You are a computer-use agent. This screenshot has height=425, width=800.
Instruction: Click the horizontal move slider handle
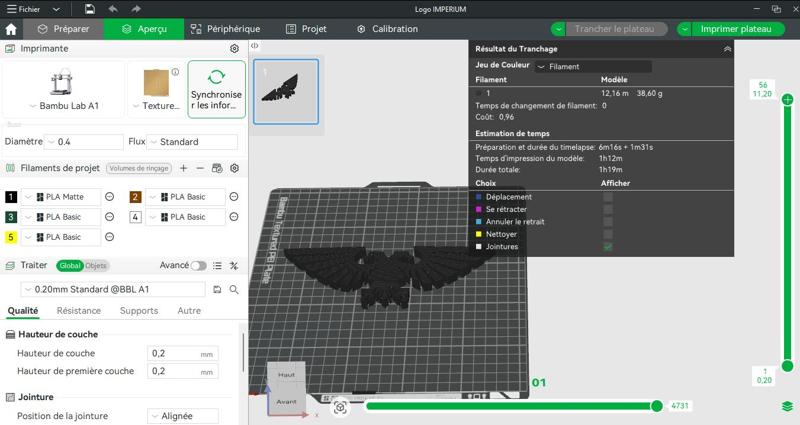pos(657,406)
